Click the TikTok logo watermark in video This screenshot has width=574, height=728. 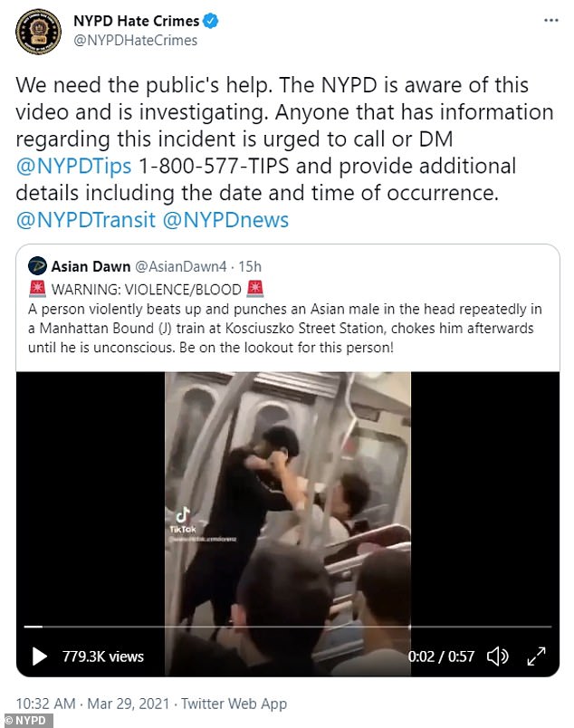coord(183,520)
